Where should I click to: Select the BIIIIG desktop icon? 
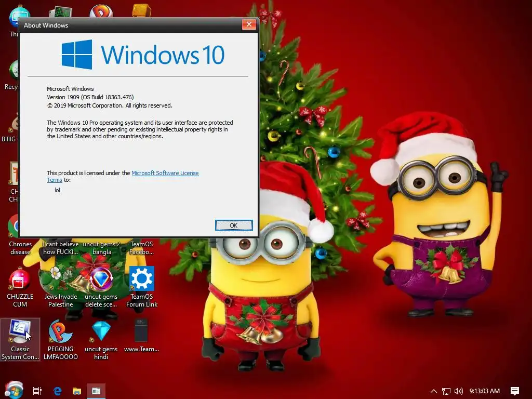click(9, 128)
